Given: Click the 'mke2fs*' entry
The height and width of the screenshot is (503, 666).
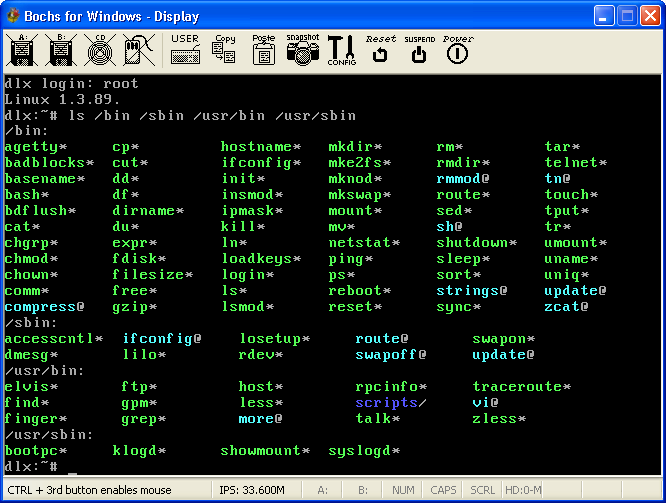Looking at the screenshot, I should (360, 163).
